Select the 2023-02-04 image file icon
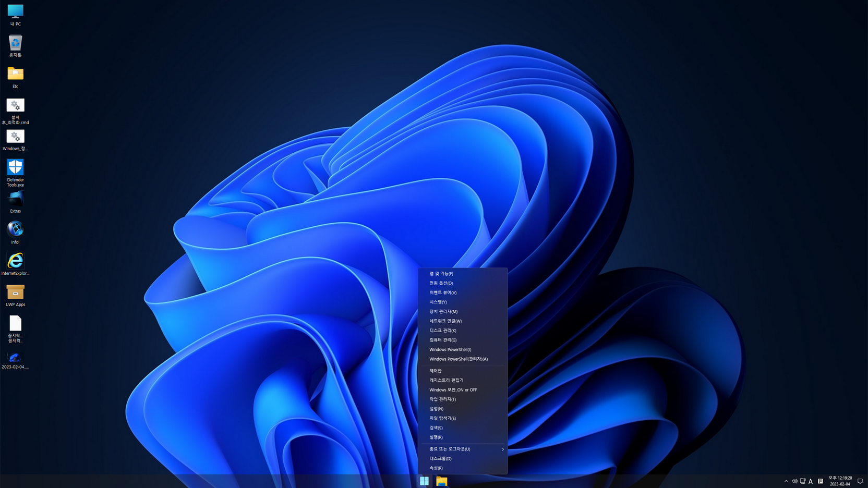Screen dimensions: 868x488 pyautogui.click(x=15, y=360)
